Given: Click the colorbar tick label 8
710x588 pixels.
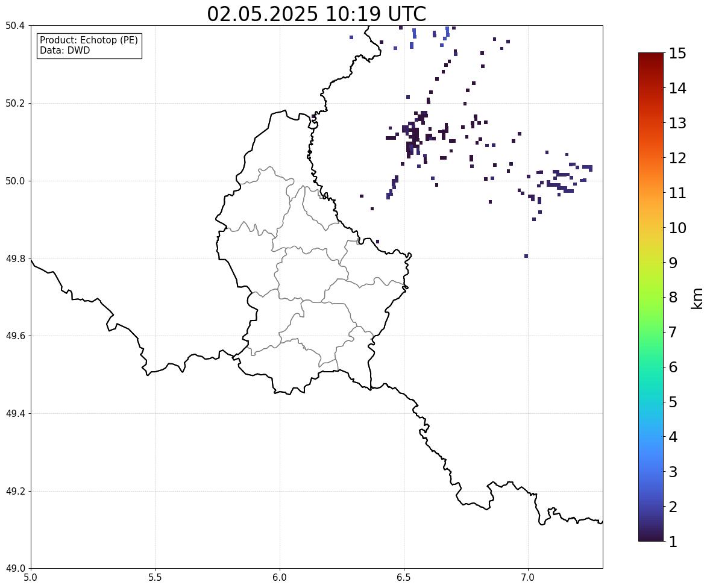Looking at the screenshot, I should [673, 298].
